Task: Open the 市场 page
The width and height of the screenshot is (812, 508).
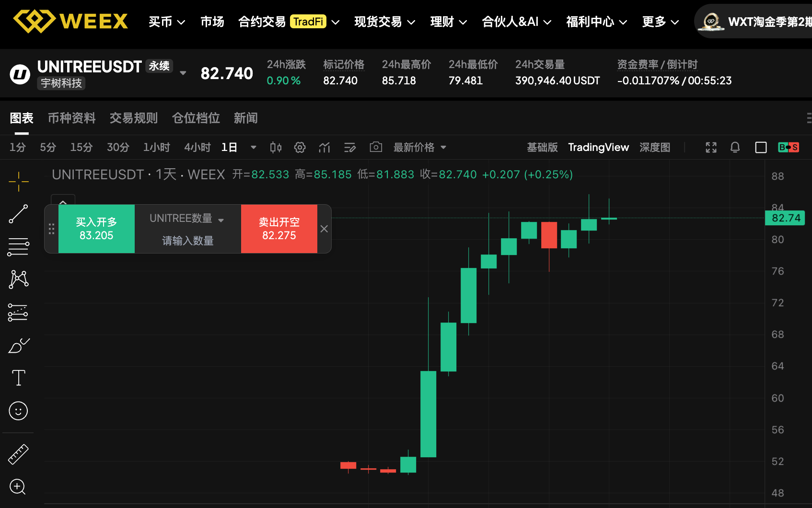Action: tap(212, 22)
